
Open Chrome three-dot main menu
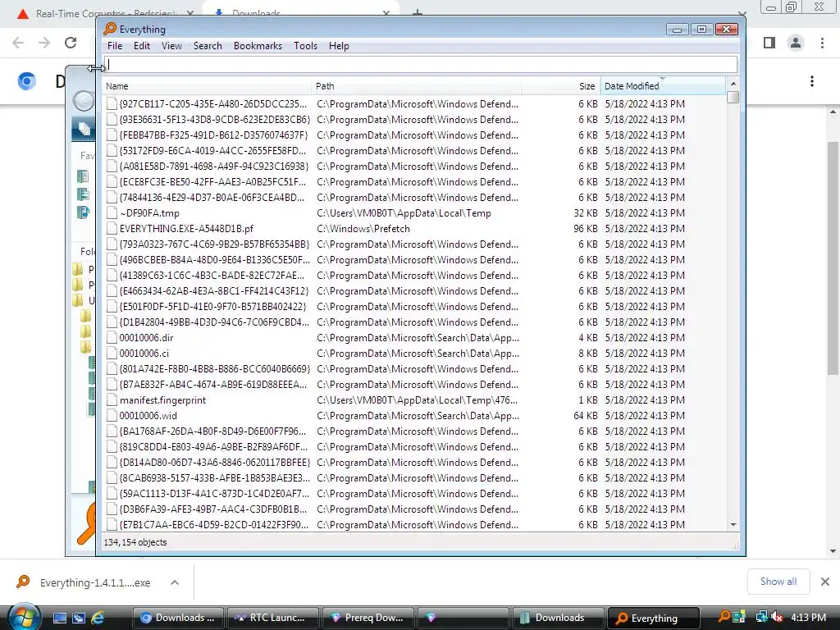822,43
